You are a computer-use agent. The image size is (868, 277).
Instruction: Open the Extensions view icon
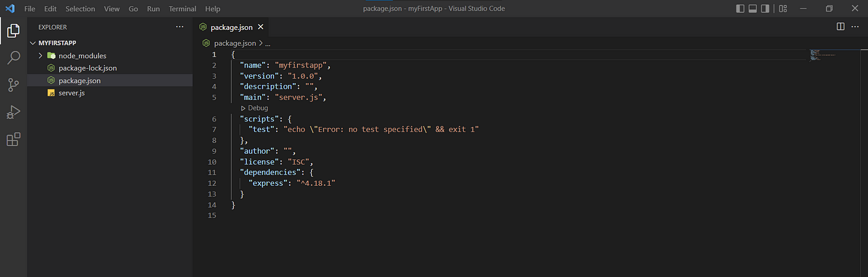tap(13, 139)
